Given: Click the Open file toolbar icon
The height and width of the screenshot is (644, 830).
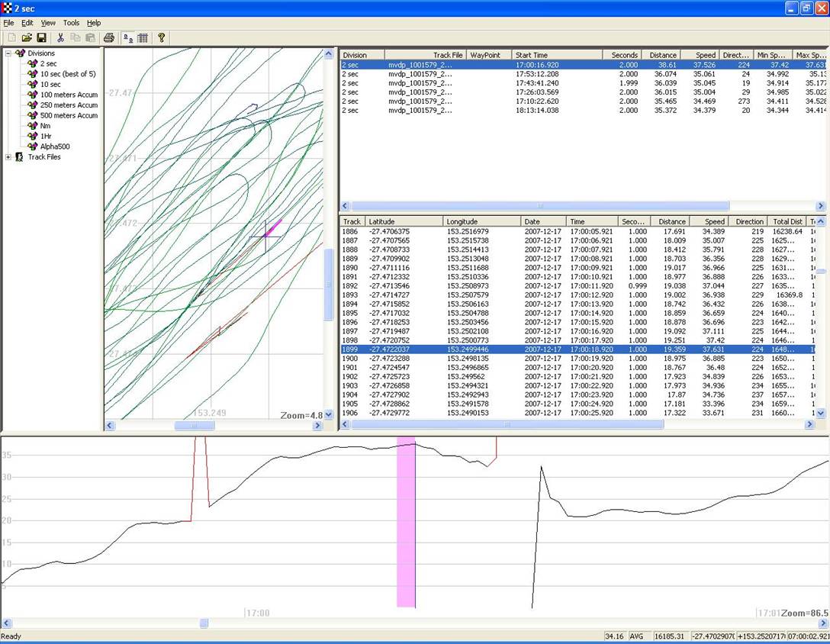Looking at the screenshot, I should pos(27,37).
